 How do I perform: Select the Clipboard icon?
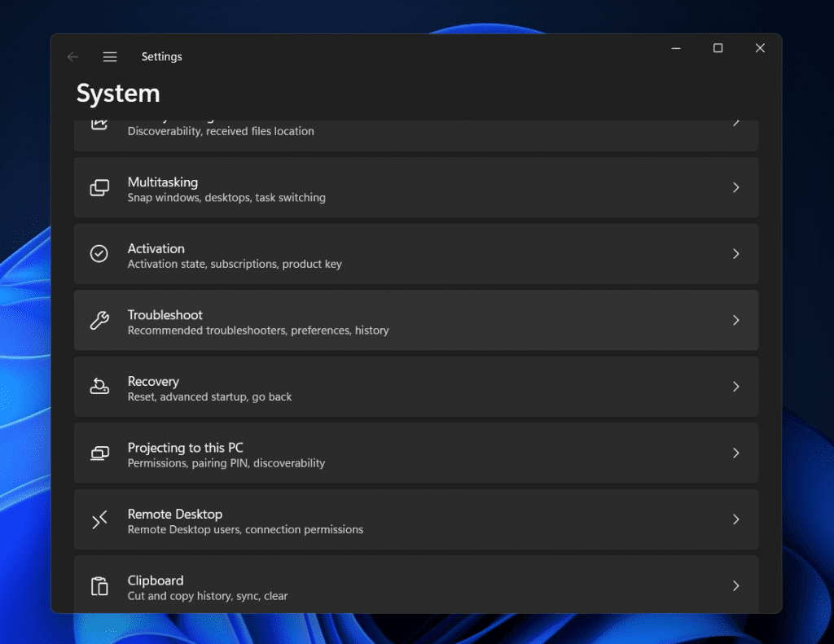pyautogui.click(x=99, y=585)
